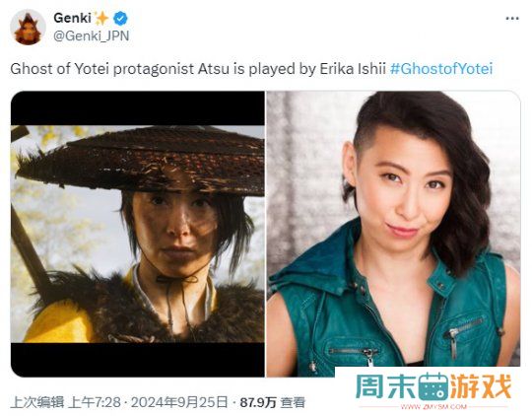Open the Genki profile avatar
Image resolution: width=532 pixels, height=416 pixels.
point(28,28)
